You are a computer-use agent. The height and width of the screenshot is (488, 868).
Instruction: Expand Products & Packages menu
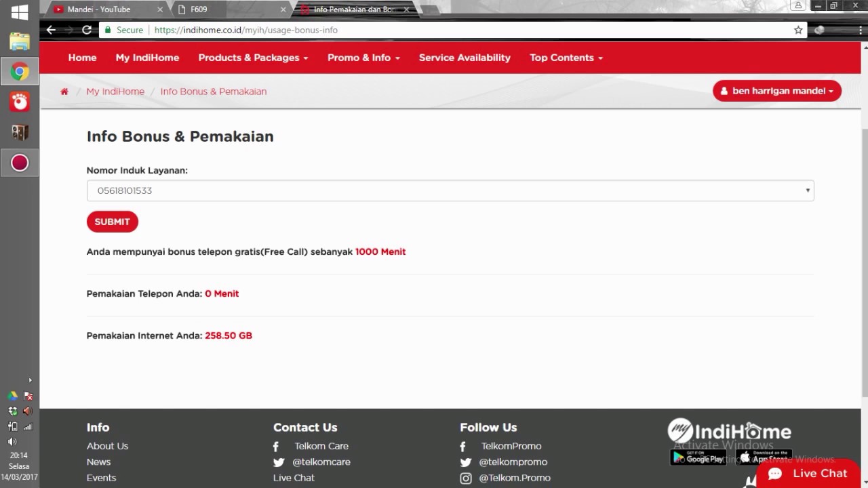point(253,58)
